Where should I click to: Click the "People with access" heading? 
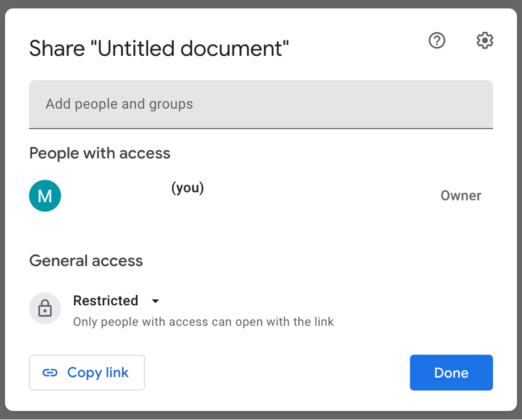(100, 153)
